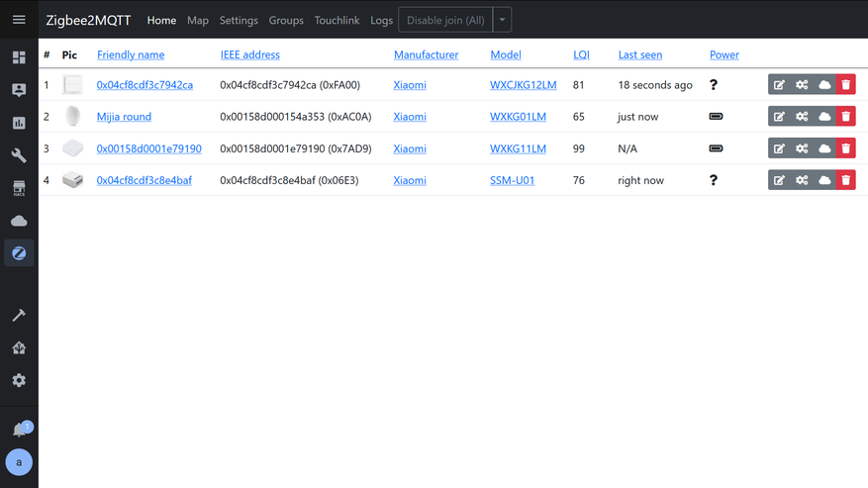The width and height of the screenshot is (868, 488).
Task: Sort by Power column
Action: 724,54
